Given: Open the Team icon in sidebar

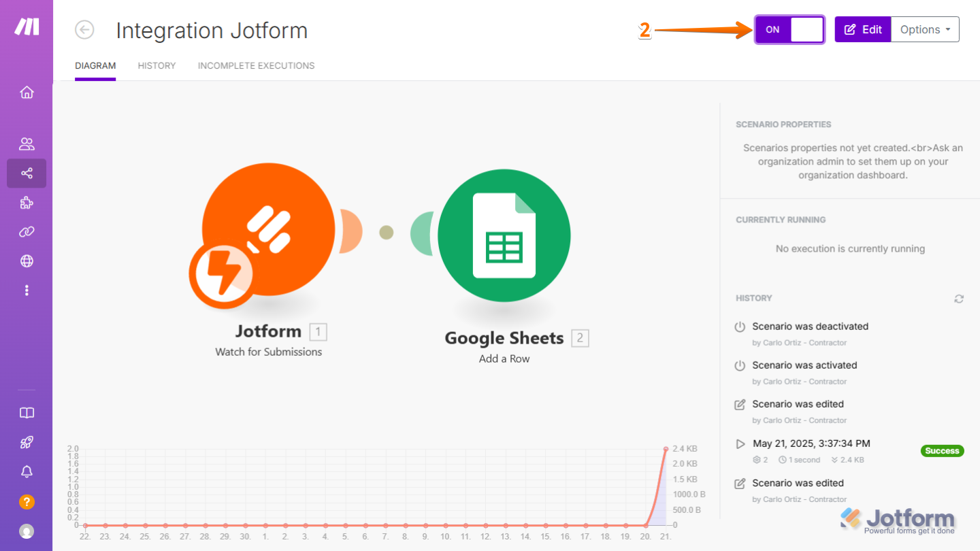Looking at the screenshot, I should 27,144.
